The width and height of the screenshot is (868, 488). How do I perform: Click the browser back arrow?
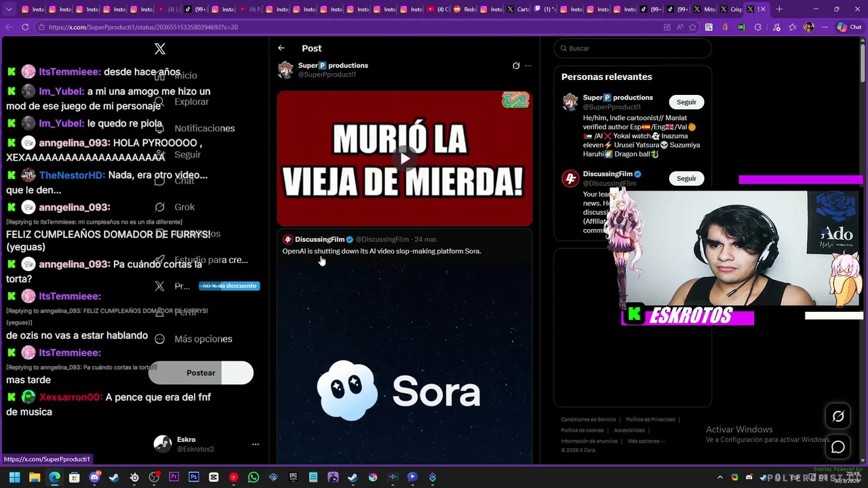[x=8, y=27]
